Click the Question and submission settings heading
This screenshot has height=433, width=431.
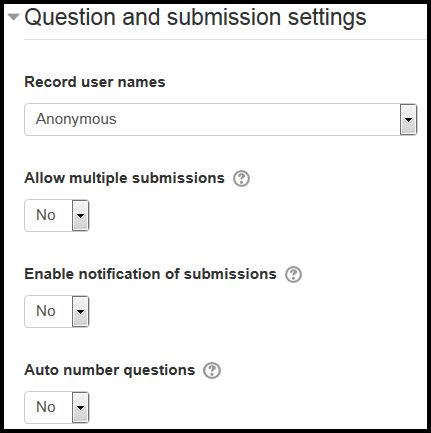click(195, 17)
